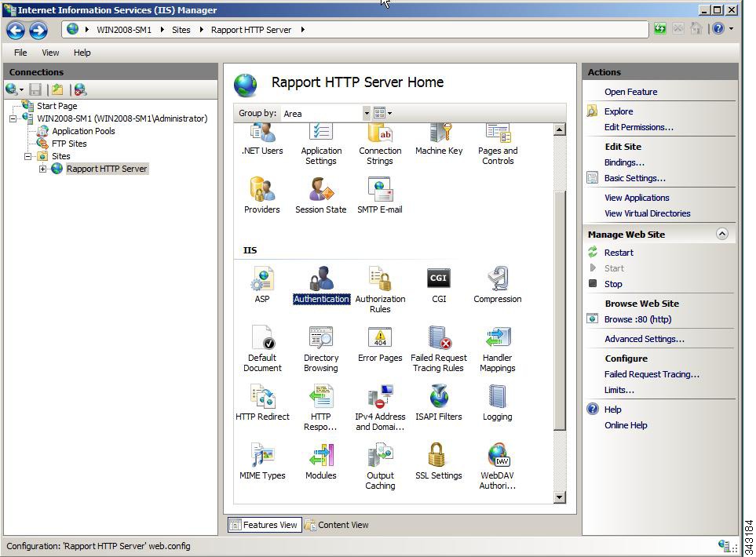
Task: Click the Open Feature action link
Action: (x=630, y=92)
